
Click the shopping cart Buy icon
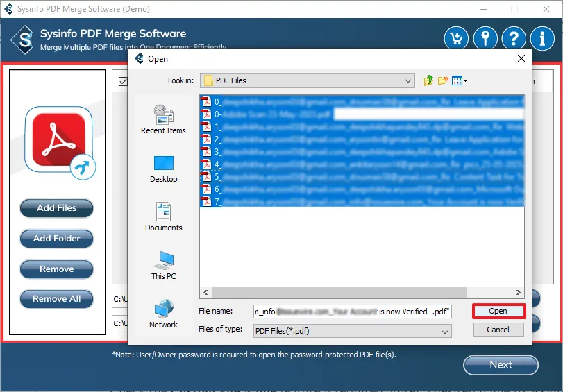[456, 38]
